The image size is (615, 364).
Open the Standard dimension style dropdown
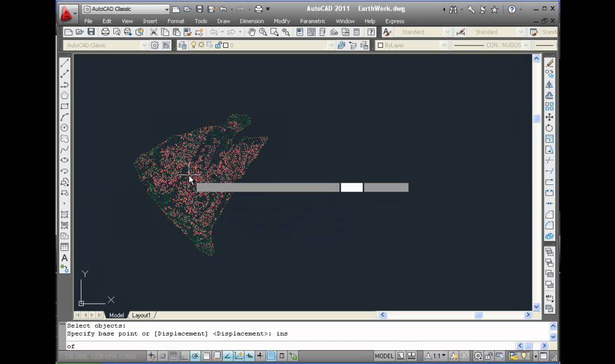tap(521, 32)
